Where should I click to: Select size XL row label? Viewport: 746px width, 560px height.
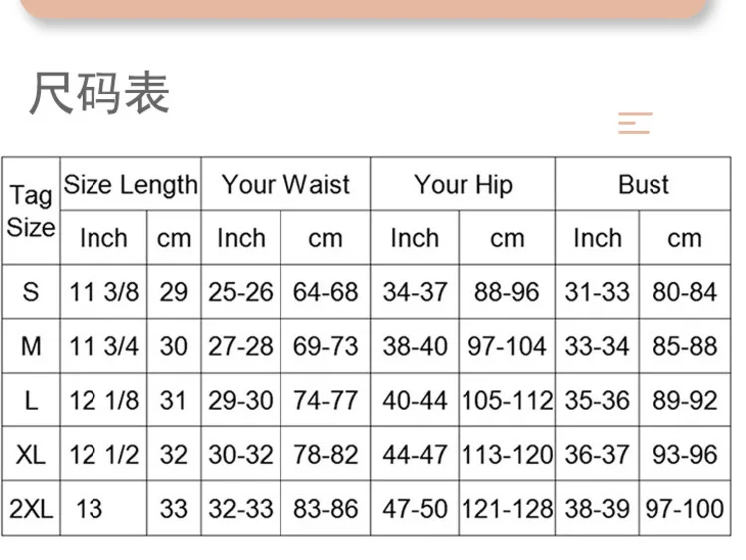click(x=31, y=454)
